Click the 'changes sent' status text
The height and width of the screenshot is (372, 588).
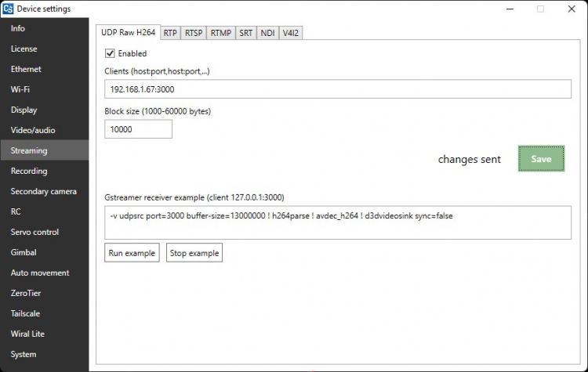[469, 159]
